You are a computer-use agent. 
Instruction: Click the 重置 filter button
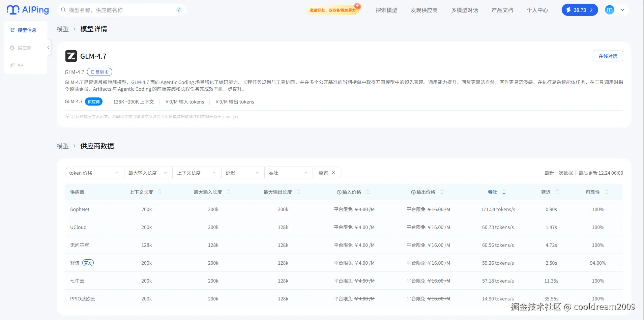[327, 173]
